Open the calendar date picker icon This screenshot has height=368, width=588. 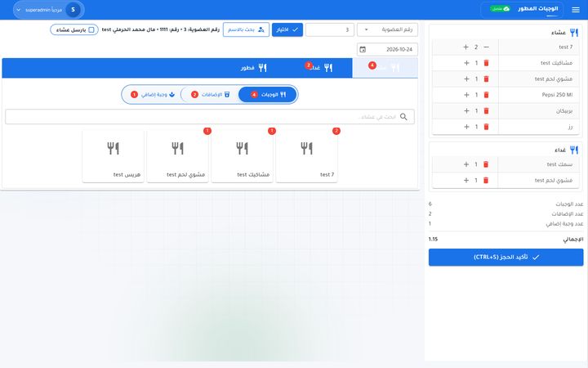(x=363, y=49)
